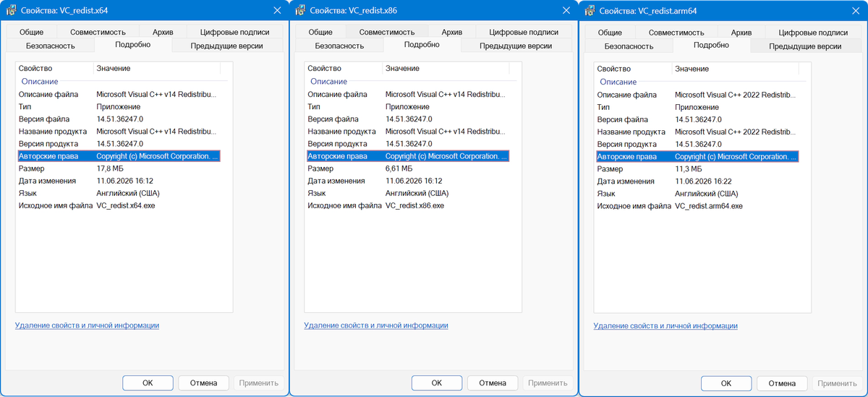The image size is (868, 397).
Task: Click Отмена button in VC_redist.arm64 window
Action: tap(782, 383)
